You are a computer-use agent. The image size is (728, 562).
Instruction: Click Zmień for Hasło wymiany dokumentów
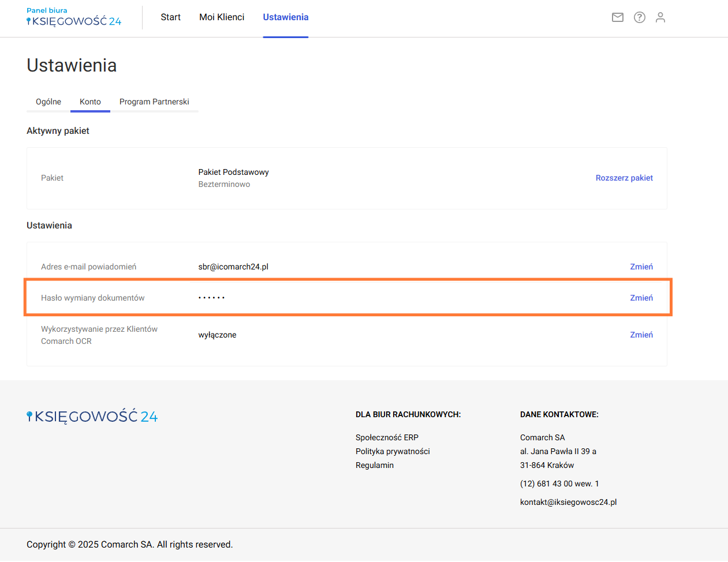(x=641, y=298)
